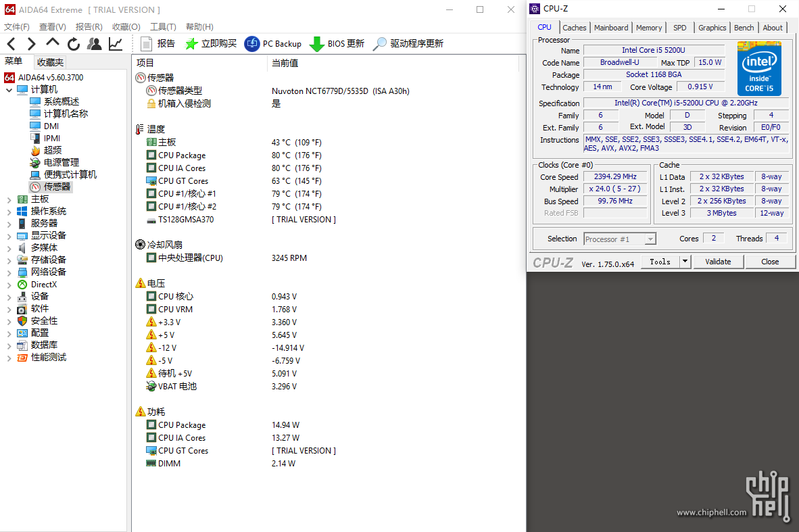Switch to CPU-Z Bench tab
Image resolution: width=799 pixels, height=532 pixels.
[744, 28]
